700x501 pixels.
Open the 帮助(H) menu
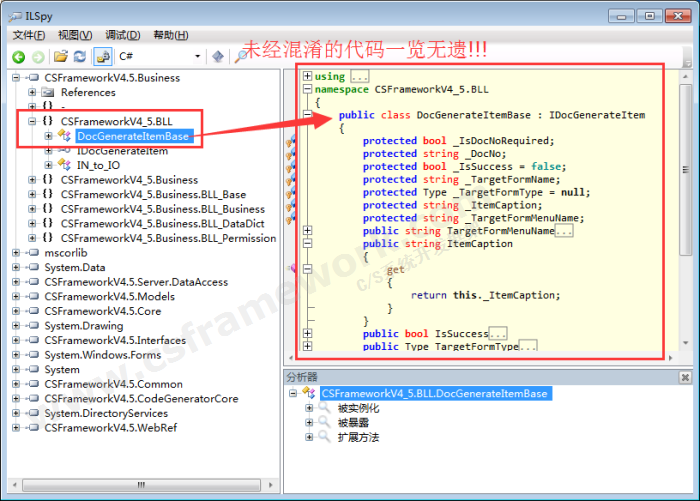(172, 35)
